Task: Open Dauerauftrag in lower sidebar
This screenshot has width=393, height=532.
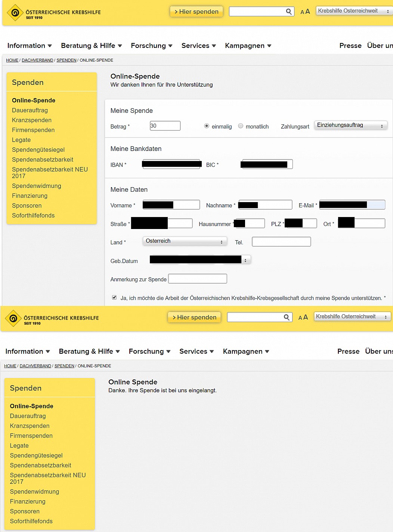Action: tap(28, 416)
